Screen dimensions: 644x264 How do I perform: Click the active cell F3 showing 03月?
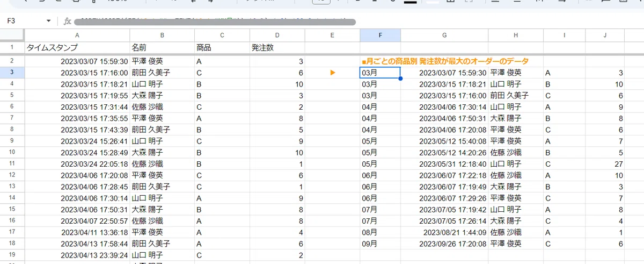(380, 73)
